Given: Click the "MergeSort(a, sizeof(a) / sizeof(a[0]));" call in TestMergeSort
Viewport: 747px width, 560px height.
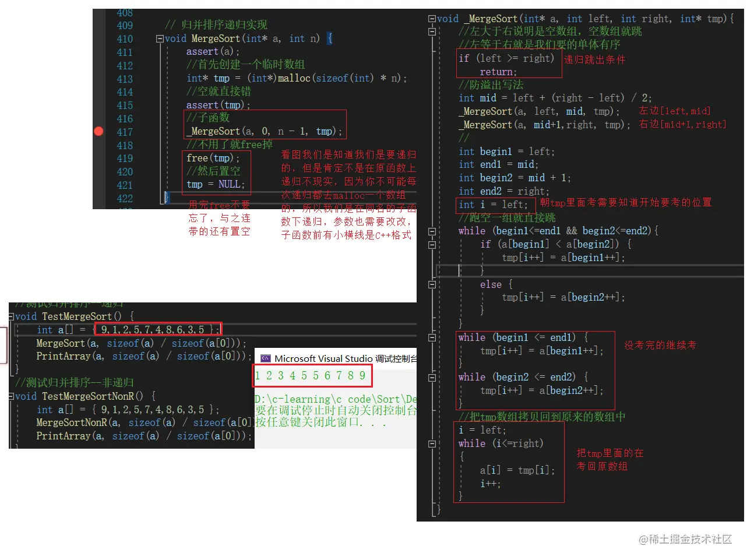Looking at the screenshot, I should tap(142, 343).
